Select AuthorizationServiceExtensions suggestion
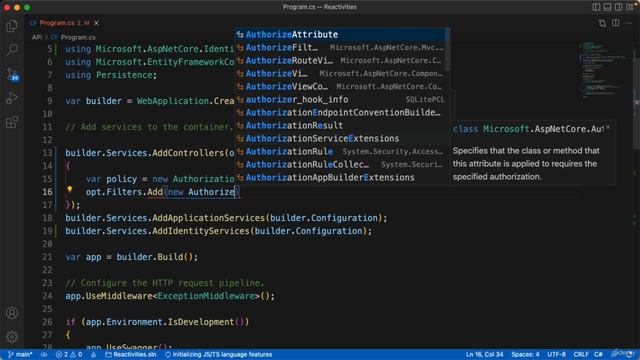 (342, 139)
